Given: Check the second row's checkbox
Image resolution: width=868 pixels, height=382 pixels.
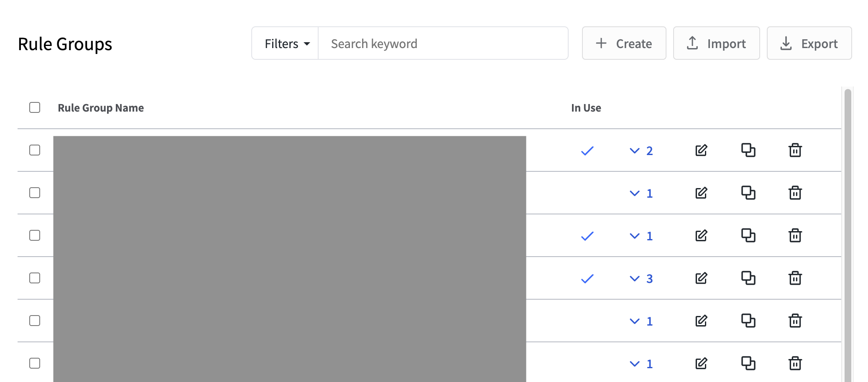Looking at the screenshot, I should tap(35, 193).
